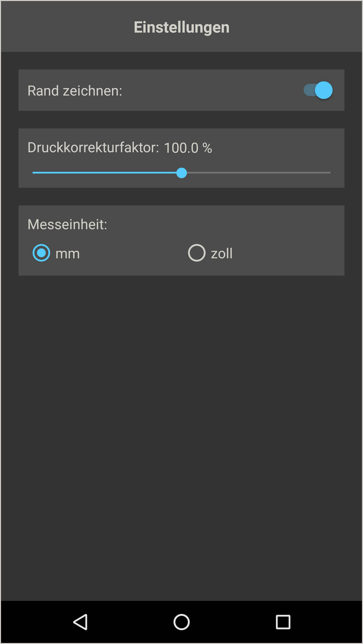Tap the Messeinheit label
Viewport: 363px width, 644px height.
(67, 224)
